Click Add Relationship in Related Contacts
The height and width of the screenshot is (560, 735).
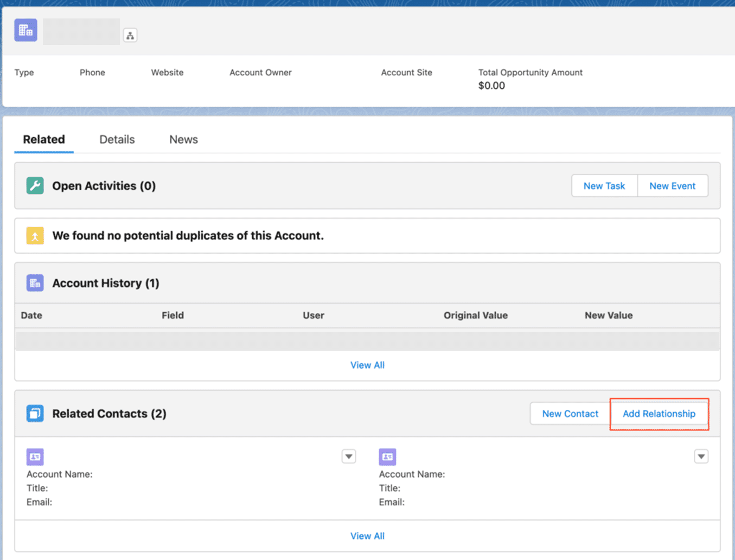point(659,413)
